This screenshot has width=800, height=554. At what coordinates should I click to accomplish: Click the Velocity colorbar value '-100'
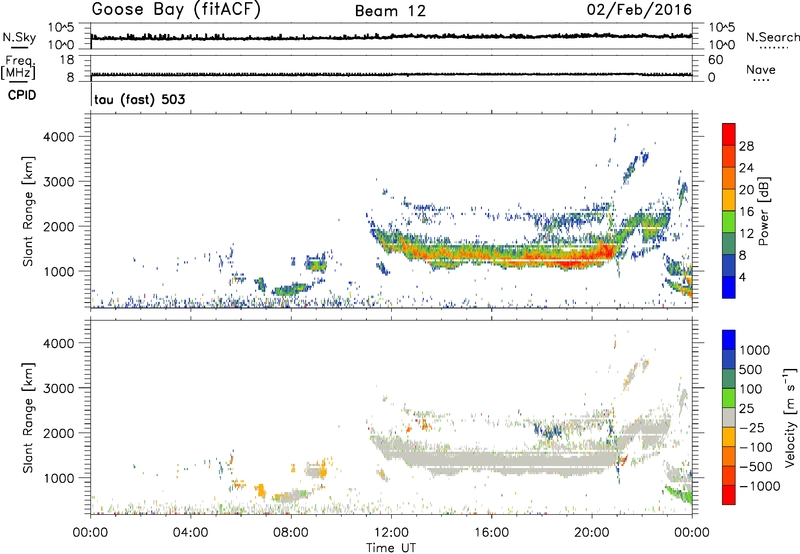[755, 447]
